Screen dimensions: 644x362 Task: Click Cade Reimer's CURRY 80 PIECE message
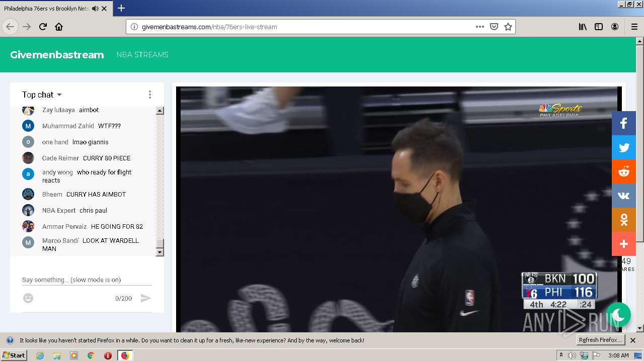click(x=107, y=158)
